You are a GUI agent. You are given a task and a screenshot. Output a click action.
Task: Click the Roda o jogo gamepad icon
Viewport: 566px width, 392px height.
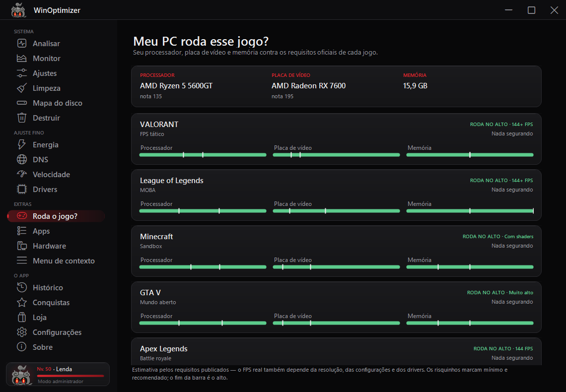coord(22,216)
